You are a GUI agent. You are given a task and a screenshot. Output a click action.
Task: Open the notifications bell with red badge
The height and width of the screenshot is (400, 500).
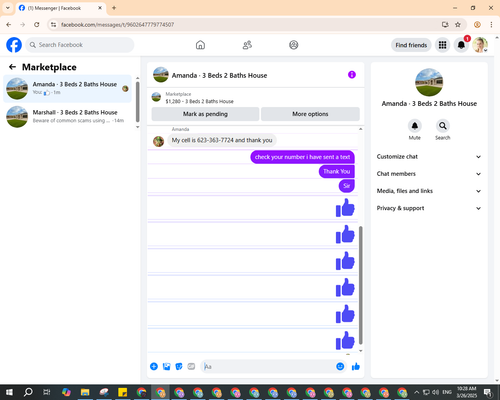(x=461, y=45)
